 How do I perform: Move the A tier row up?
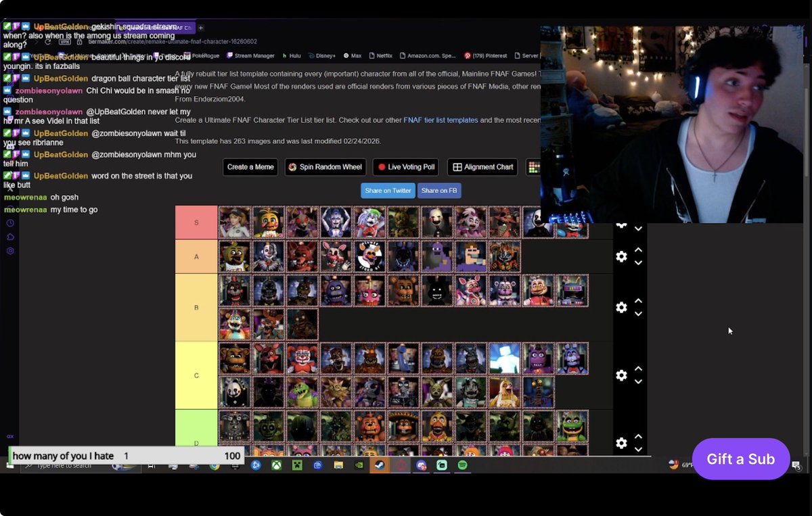(x=638, y=250)
